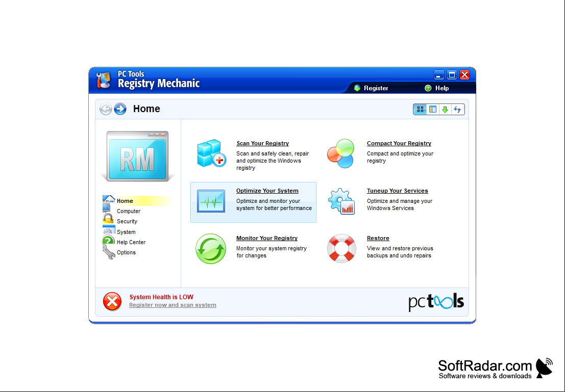Image resolution: width=565 pixels, height=392 pixels.
Task: Select the Computer monitor icon in sidebar
Action: click(107, 208)
